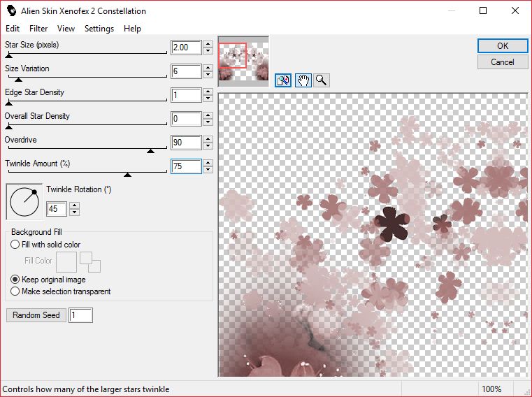Increase Edge Star Density value

[x=208, y=92]
